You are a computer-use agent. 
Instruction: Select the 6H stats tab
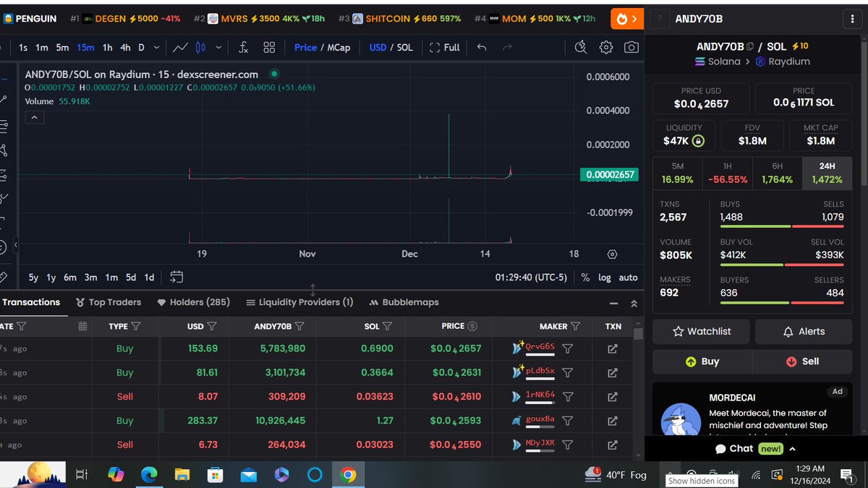(778, 174)
